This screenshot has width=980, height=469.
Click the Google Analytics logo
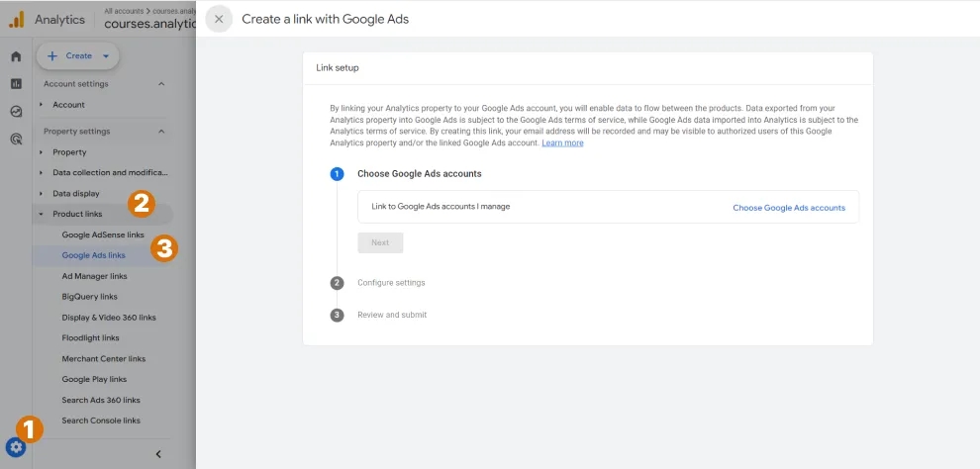point(16,20)
